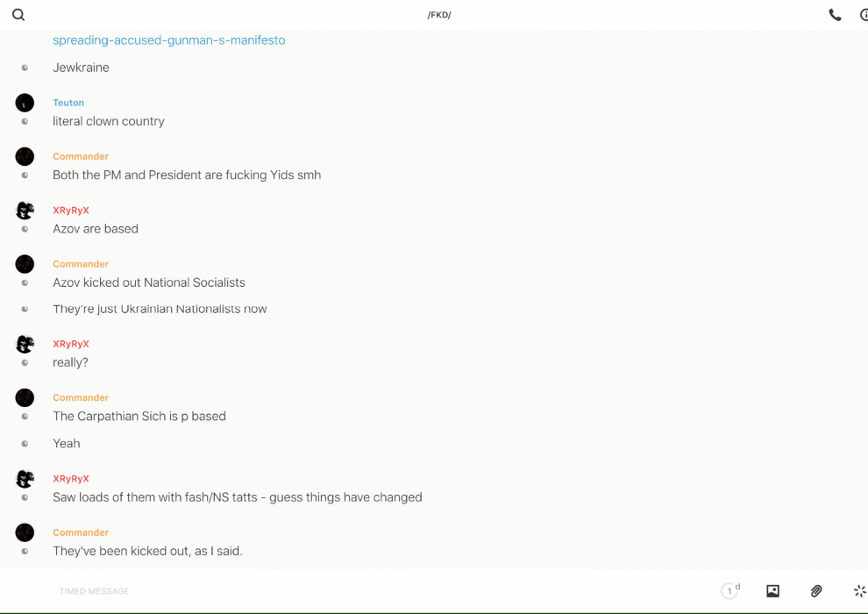This screenshot has height=614, width=868.
Task: Start a voice call with phone icon
Action: [x=835, y=15]
